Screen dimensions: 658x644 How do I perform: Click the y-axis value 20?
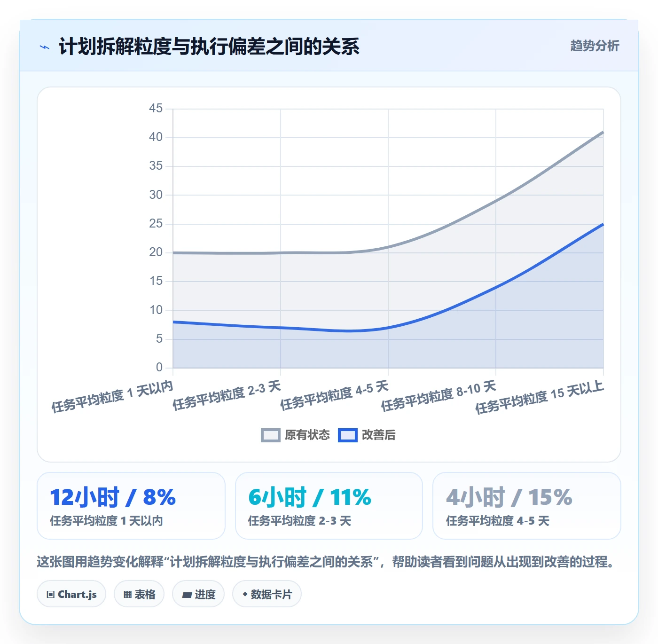[156, 252]
